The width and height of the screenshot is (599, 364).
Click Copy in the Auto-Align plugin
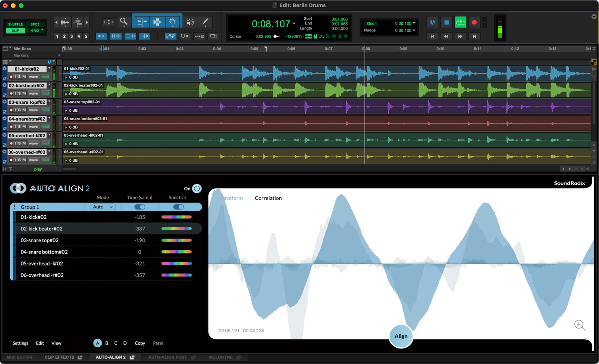pos(140,343)
